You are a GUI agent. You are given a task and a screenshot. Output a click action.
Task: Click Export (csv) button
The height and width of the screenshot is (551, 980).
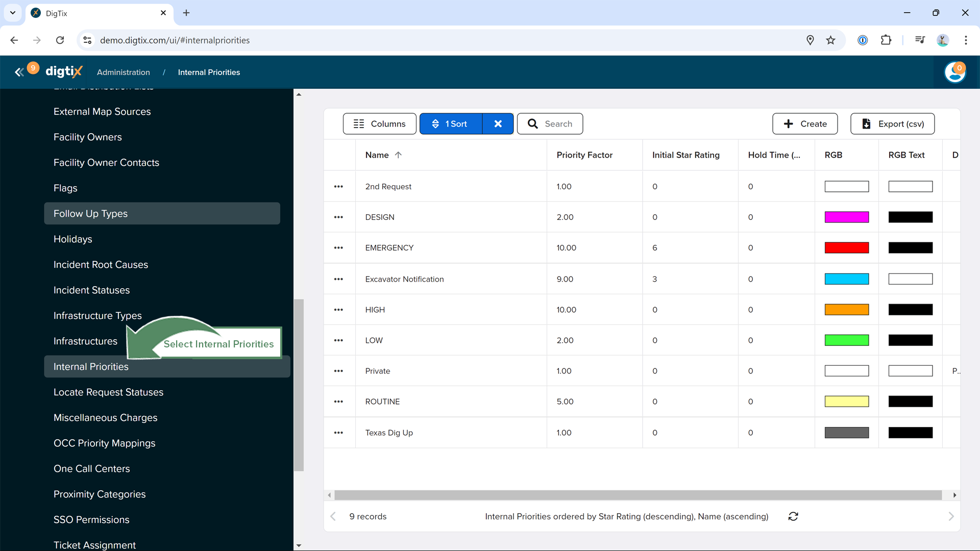pyautogui.click(x=892, y=124)
